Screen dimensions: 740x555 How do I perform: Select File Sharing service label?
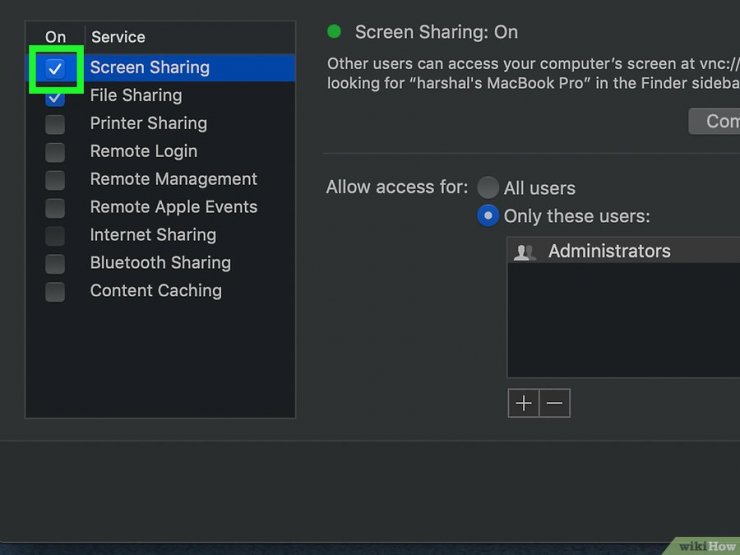(x=136, y=96)
